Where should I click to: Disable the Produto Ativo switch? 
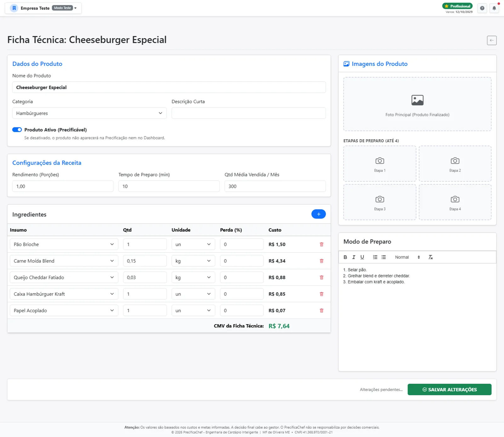(17, 130)
